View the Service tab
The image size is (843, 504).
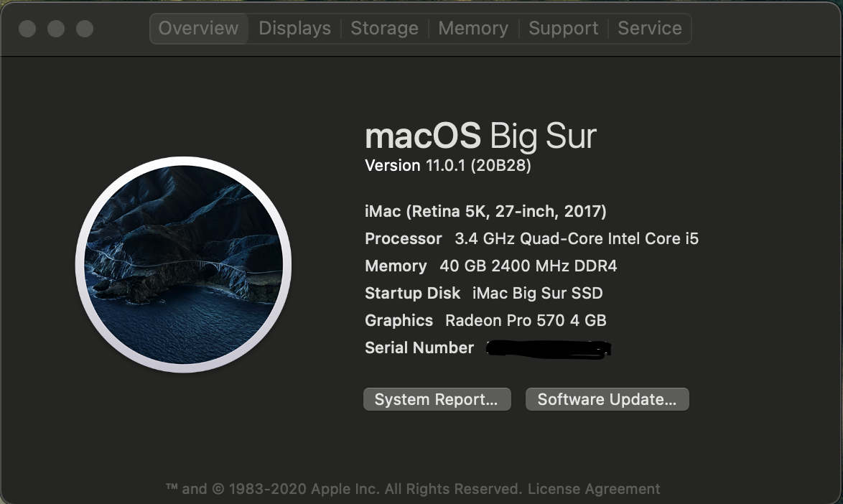[649, 29]
